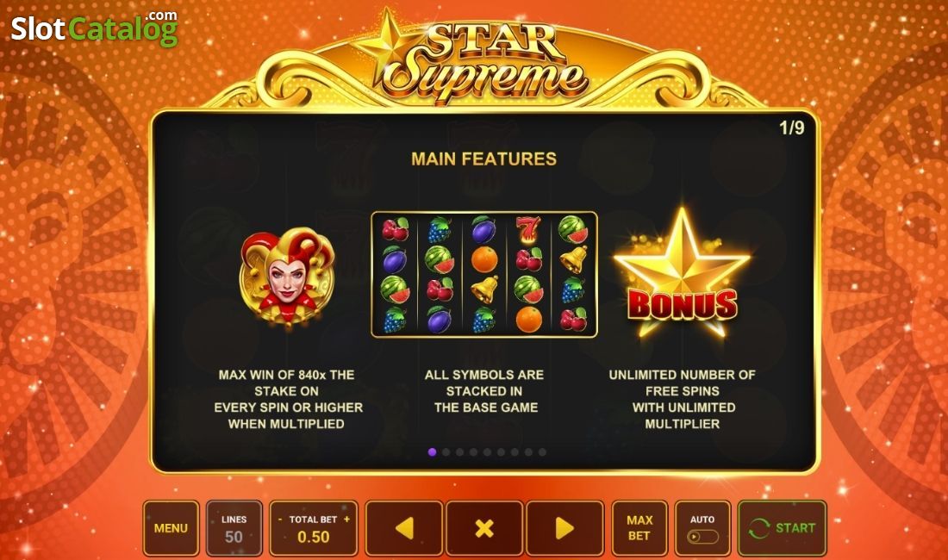This screenshot has height=560, width=948.
Task: Open the SlotCatalog.com logo link
Action: 94,28
